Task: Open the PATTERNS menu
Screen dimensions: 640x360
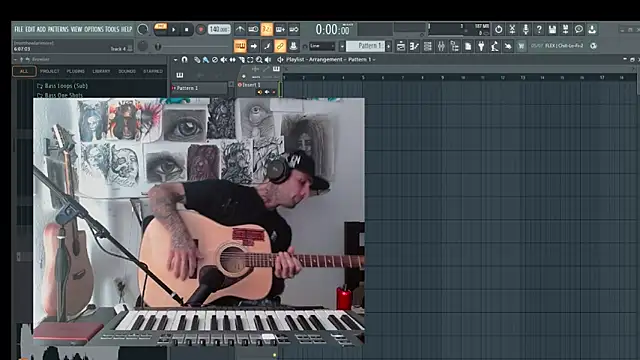Action: [x=58, y=29]
